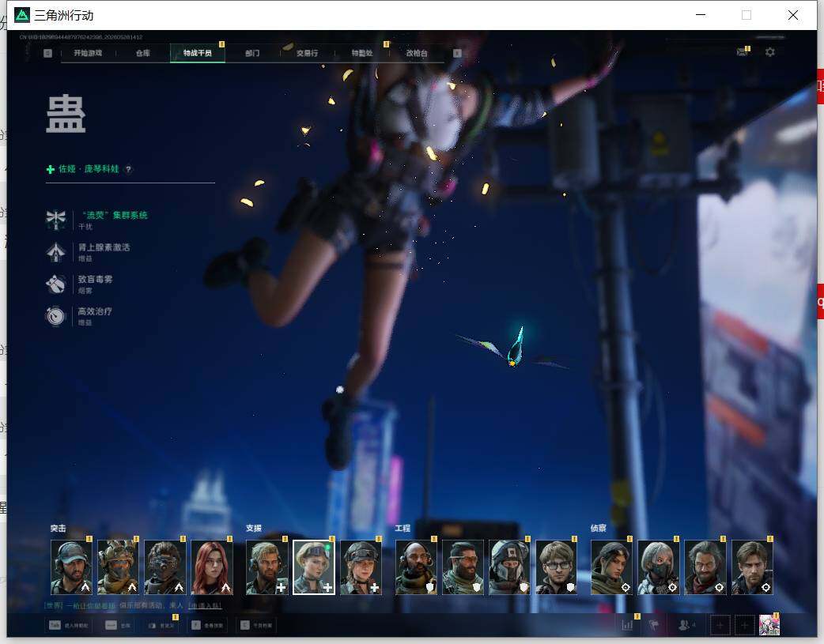Open the mail icon beside the gear

[x=742, y=52]
